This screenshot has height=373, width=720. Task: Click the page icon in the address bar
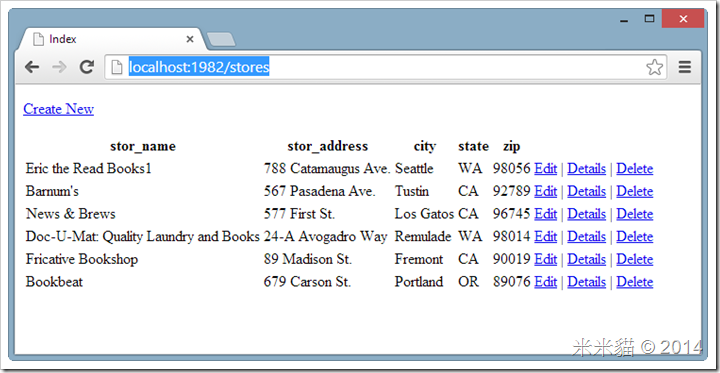pos(118,68)
